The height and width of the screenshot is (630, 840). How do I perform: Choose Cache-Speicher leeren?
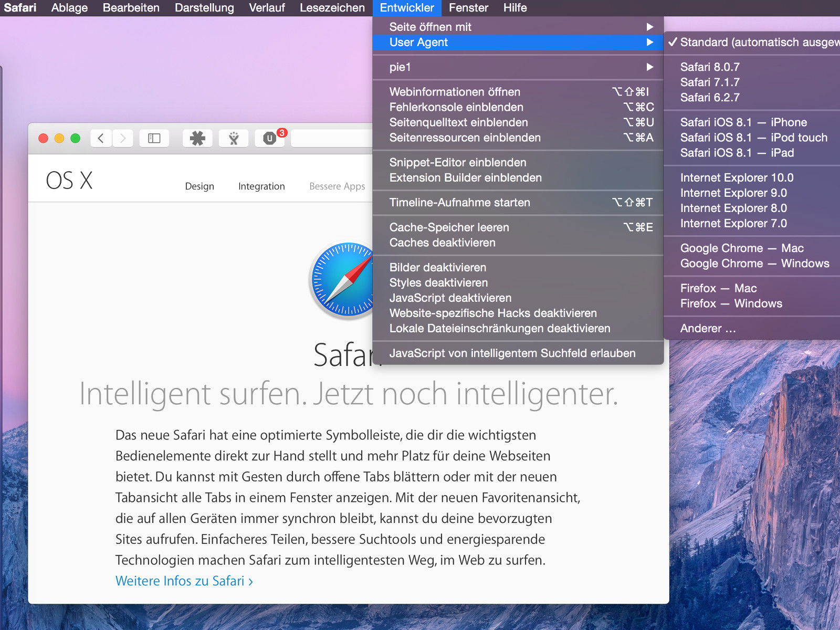click(x=518, y=227)
